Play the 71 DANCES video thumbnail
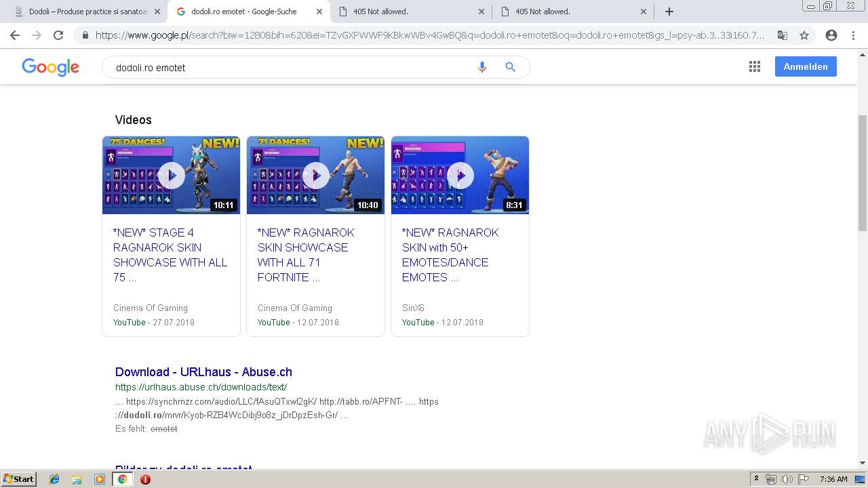 pyautogui.click(x=315, y=176)
